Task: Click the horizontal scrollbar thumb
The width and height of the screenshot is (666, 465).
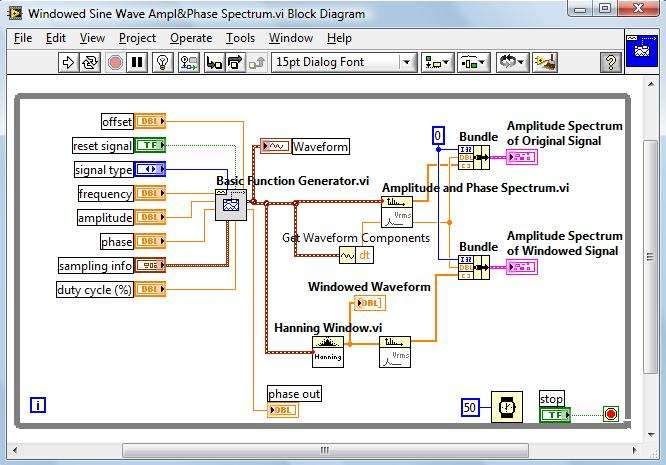Action: pos(325,450)
